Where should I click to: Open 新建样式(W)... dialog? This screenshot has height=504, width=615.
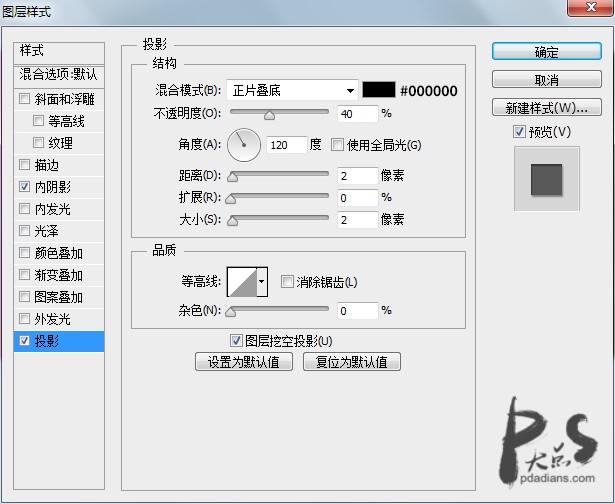click(547, 107)
